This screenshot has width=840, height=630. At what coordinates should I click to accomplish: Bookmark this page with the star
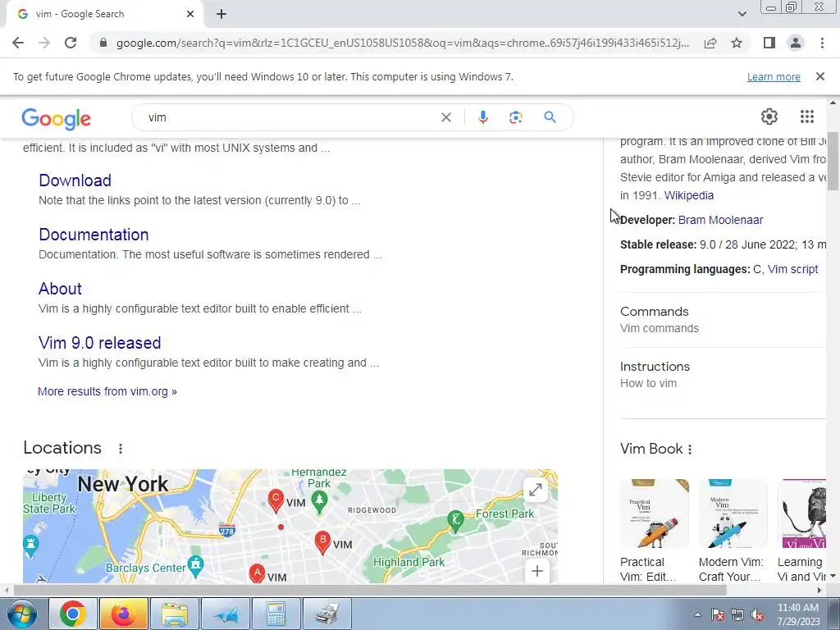(737, 43)
